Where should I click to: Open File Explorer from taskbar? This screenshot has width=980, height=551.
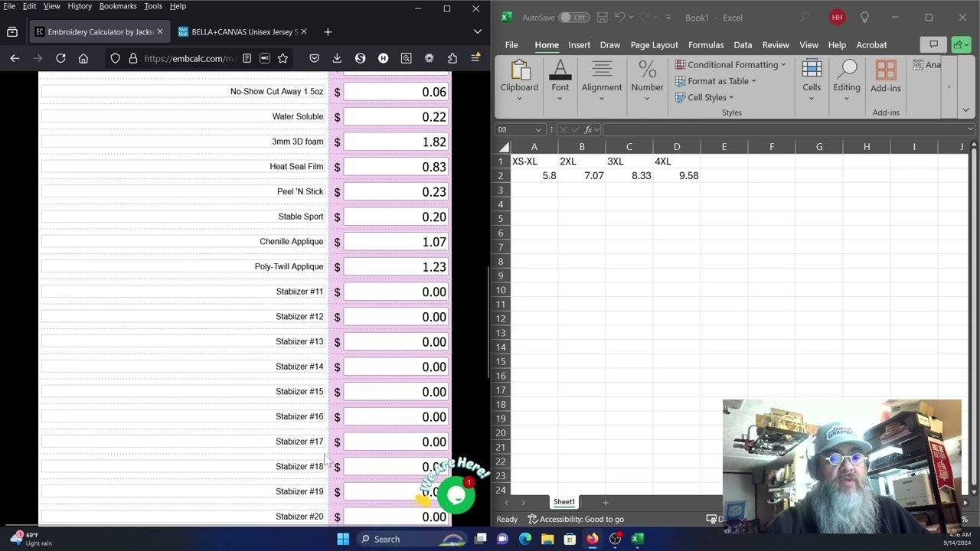pyautogui.click(x=547, y=539)
